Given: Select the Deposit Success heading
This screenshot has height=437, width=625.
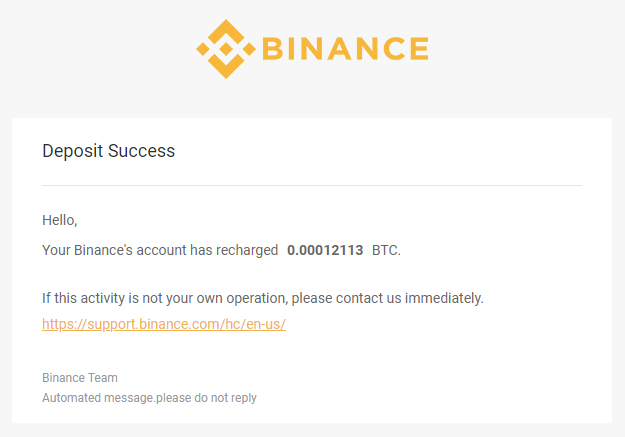Looking at the screenshot, I should pyautogui.click(x=108, y=151).
